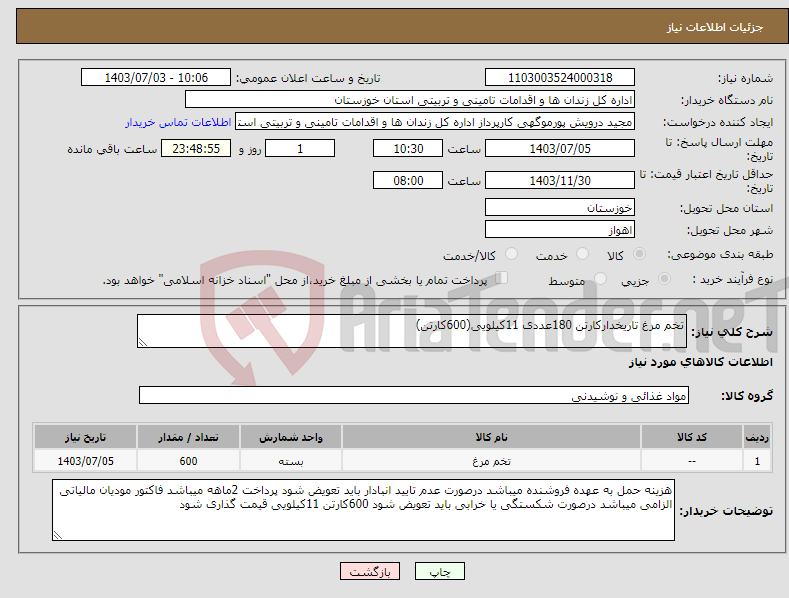789x598 pixels.
Task: Click the quantity cell showing 600
Action: click(x=188, y=461)
